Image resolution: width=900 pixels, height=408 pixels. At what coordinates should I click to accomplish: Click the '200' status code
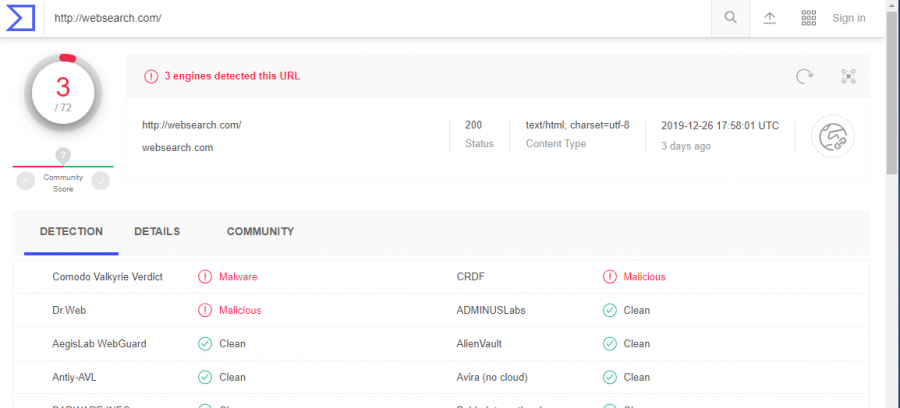(x=474, y=125)
